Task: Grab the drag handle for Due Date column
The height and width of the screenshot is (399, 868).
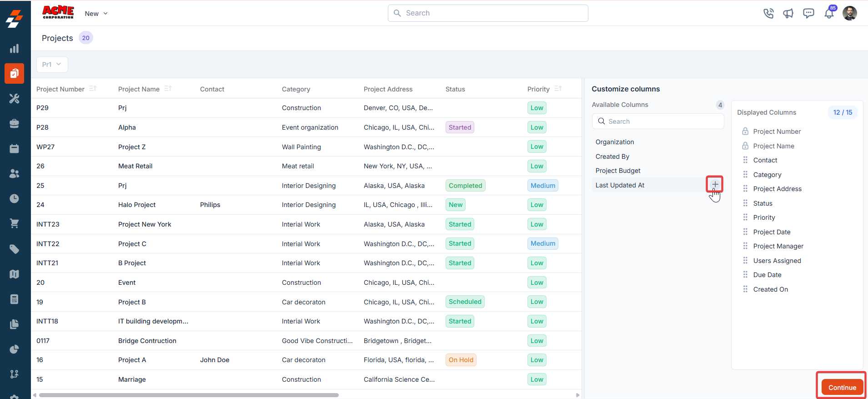Action: point(745,274)
